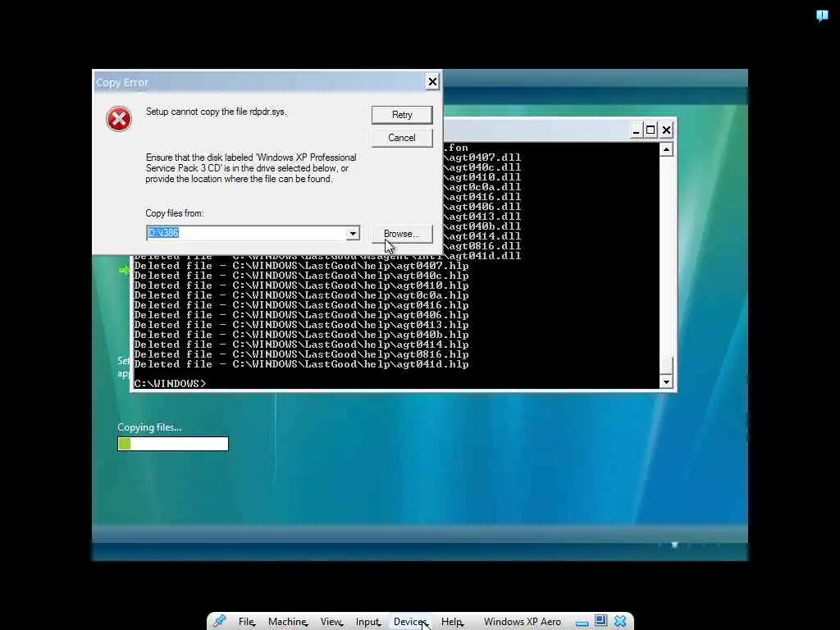
Task: Click the 'Setup cannot copy the file rdpdr.sys' text
Action: (x=217, y=112)
